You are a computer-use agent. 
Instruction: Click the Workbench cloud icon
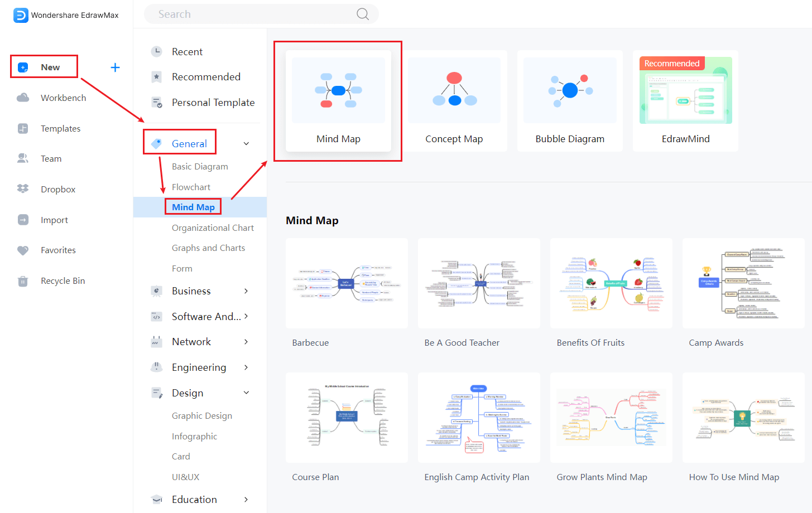[x=23, y=98]
